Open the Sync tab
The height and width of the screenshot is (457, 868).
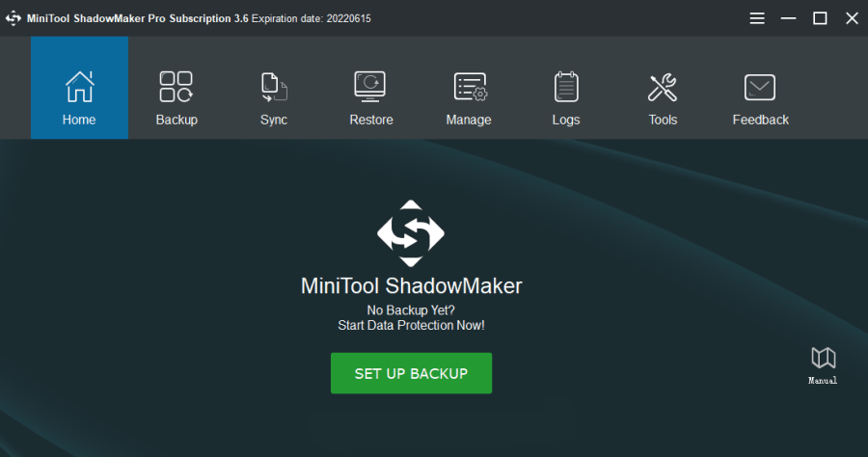tap(274, 88)
